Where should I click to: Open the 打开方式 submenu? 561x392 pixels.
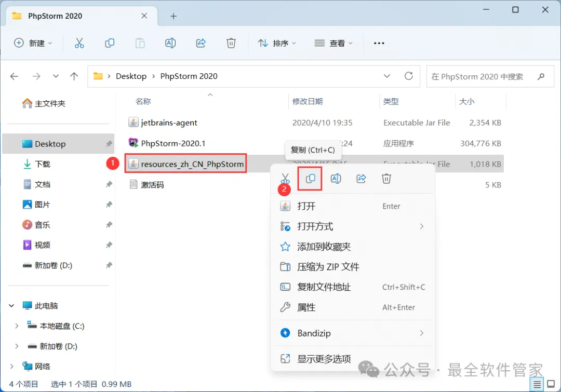coord(353,226)
